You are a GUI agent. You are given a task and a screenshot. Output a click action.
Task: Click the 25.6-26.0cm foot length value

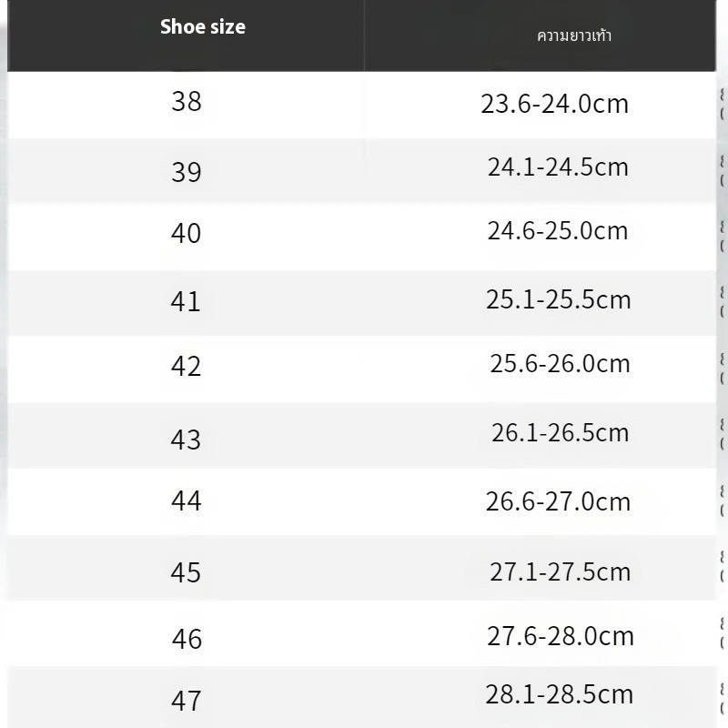[x=560, y=364]
